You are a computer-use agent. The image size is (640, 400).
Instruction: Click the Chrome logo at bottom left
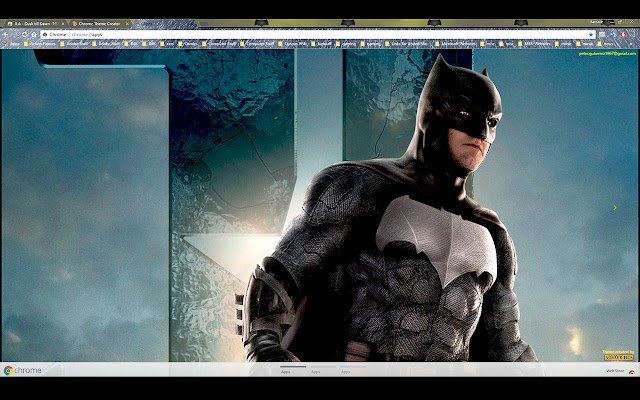tap(8, 370)
